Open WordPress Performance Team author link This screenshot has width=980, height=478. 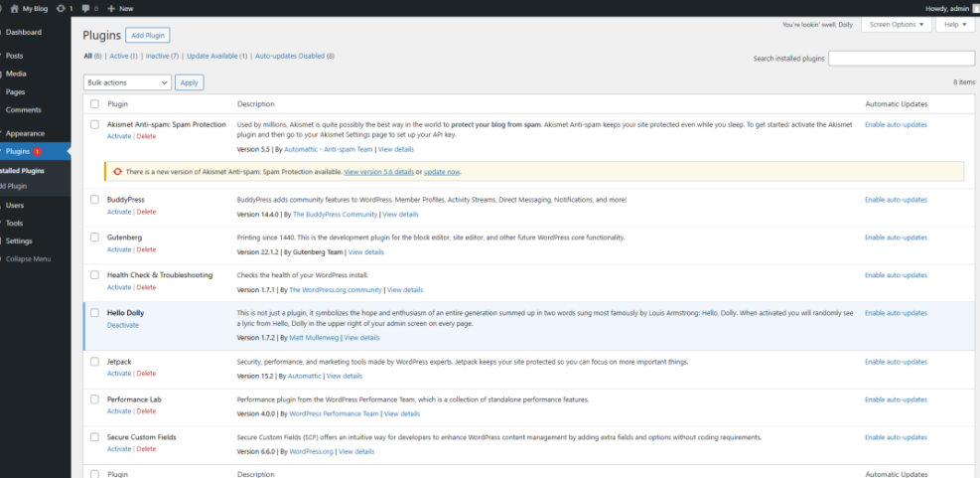334,413
